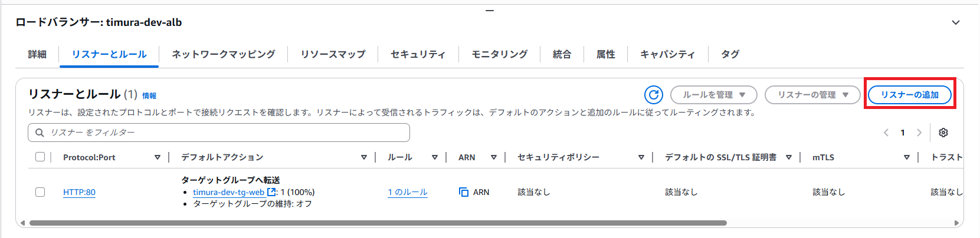Viewport: 980px width, 238px height.
Task: Click the 情報 info link
Action: click(x=149, y=95)
